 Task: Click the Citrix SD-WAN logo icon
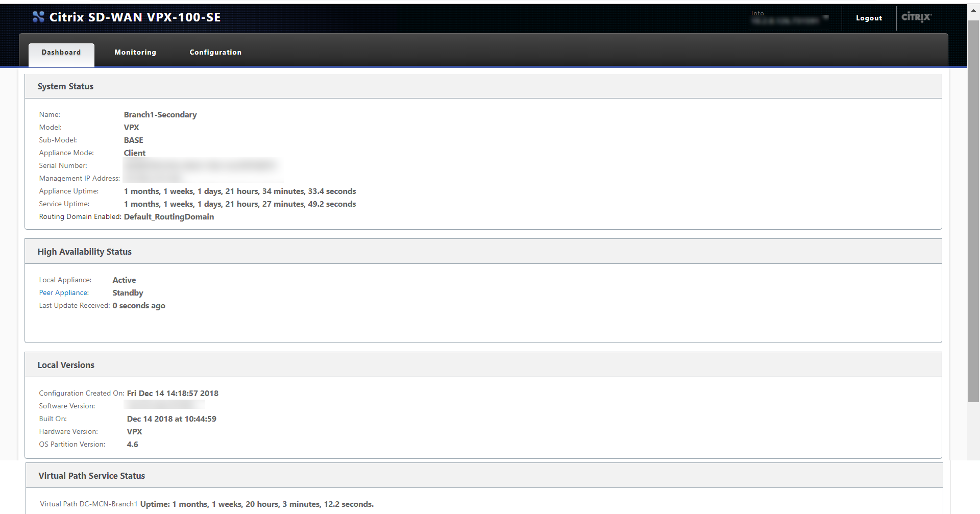pyautogui.click(x=38, y=17)
